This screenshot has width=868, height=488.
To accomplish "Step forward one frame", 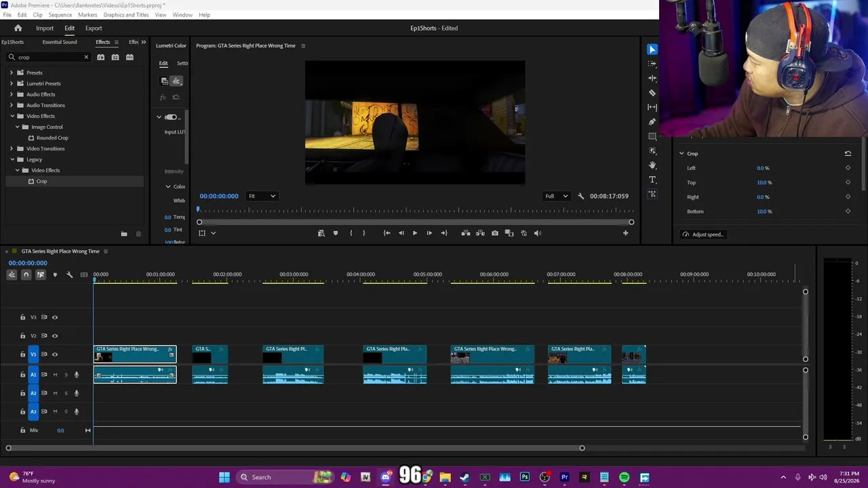I will (x=429, y=233).
